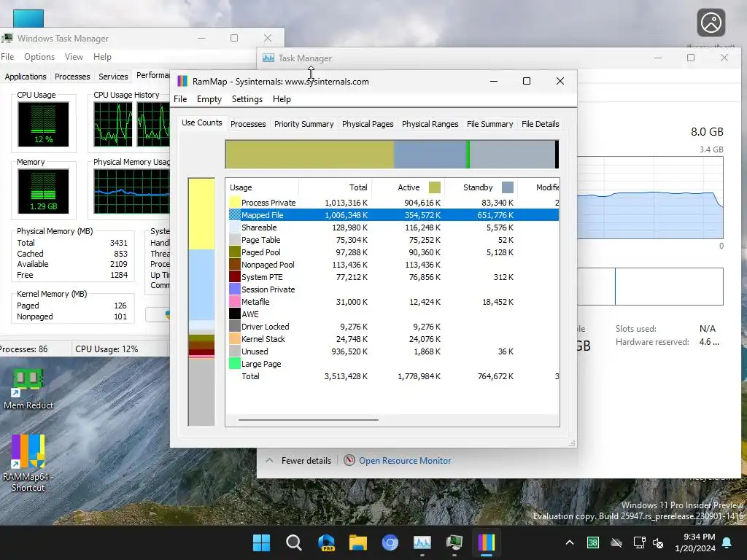Screen dimensions: 747x560
Task: Switch to the Physical Ranges tab
Action: point(430,124)
